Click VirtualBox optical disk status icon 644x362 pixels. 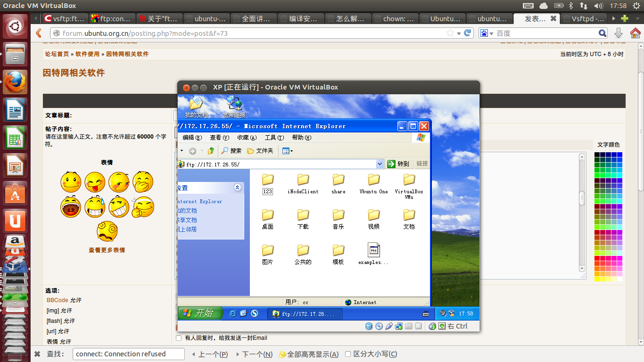click(x=379, y=326)
